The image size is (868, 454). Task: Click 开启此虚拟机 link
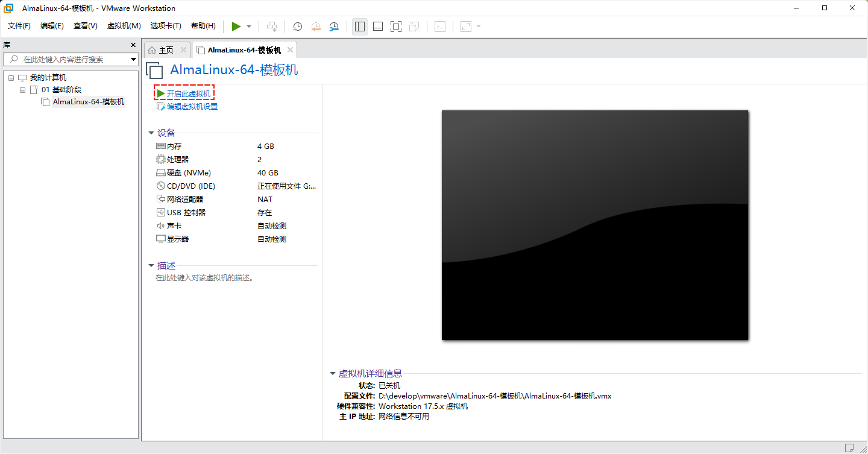189,94
